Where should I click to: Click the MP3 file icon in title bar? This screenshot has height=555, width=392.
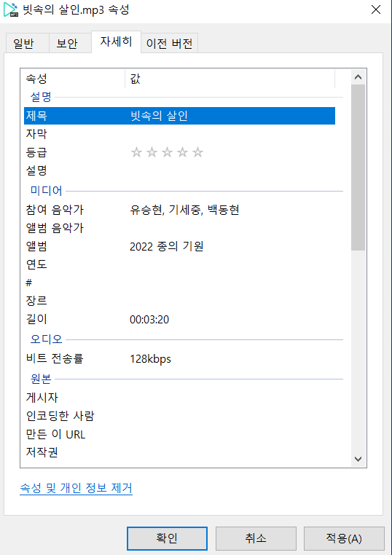(x=11, y=9)
